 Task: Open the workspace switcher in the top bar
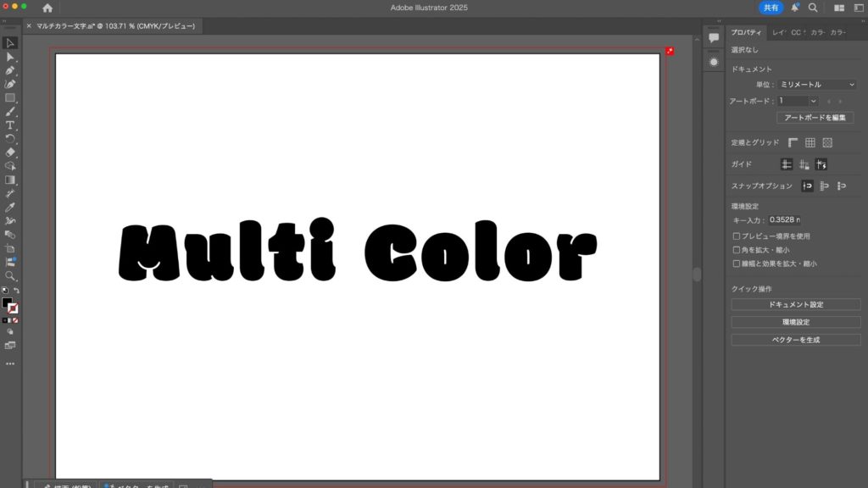tap(838, 8)
